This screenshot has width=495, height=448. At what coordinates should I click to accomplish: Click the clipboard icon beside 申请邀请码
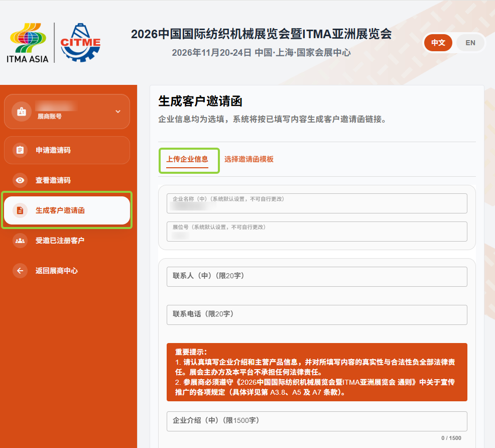[20, 150]
